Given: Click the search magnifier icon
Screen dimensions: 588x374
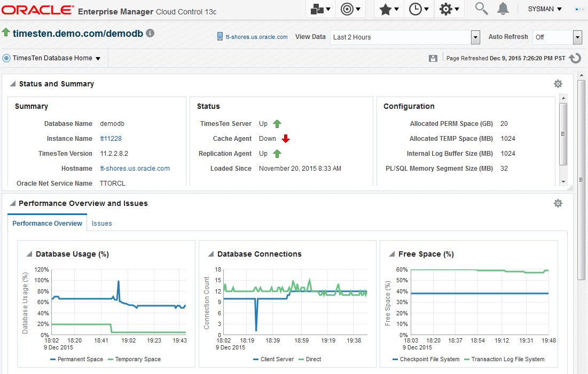Looking at the screenshot, I should pos(481,9).
